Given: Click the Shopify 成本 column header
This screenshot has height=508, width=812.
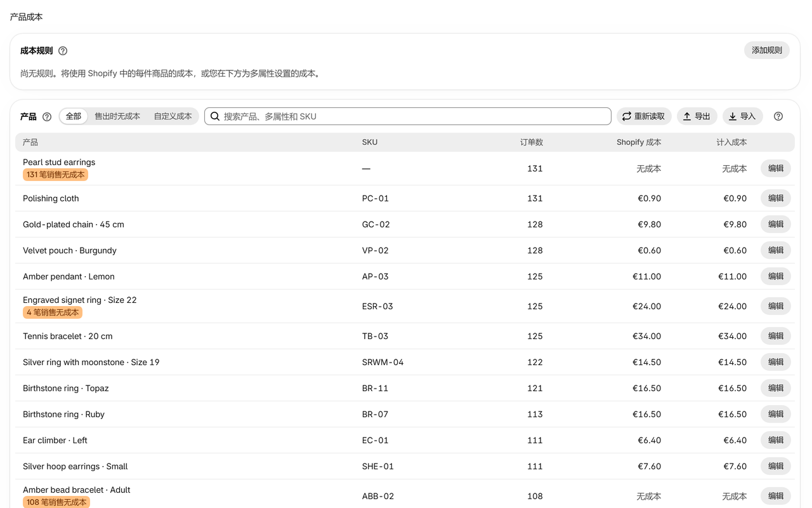Looking at the screenshot, I should (639, 142).
